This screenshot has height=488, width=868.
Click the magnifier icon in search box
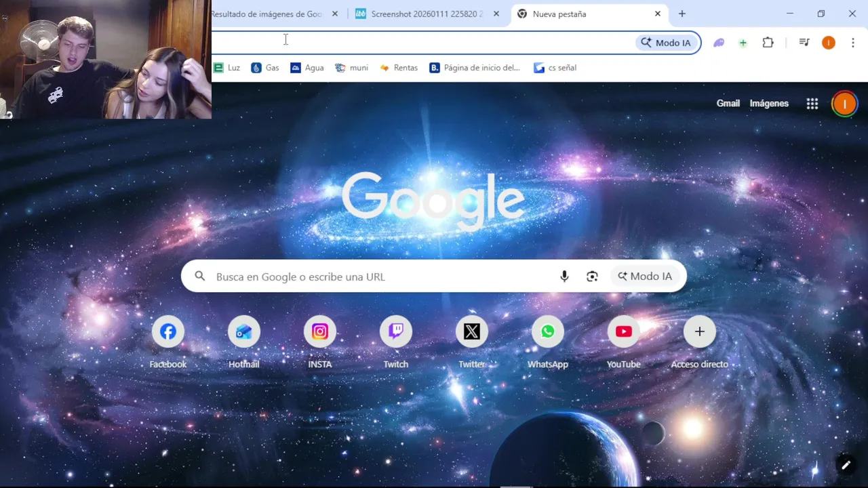(x=200, y=276)
